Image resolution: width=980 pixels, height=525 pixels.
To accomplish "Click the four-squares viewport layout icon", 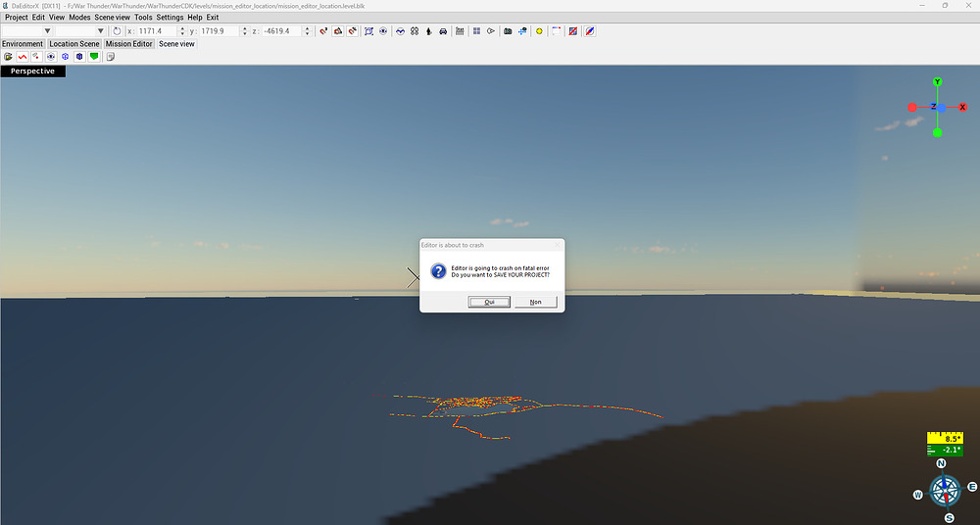I will click(476, 31).
